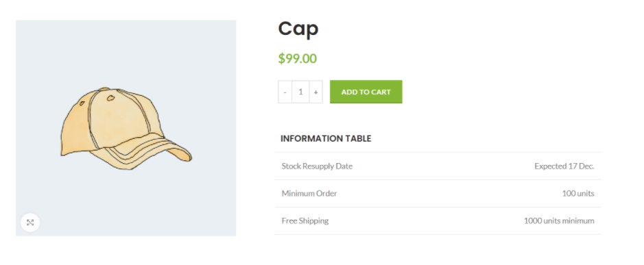The image size is (644, 265).
Task: Click the quantity input field
Action: (300, 92)
